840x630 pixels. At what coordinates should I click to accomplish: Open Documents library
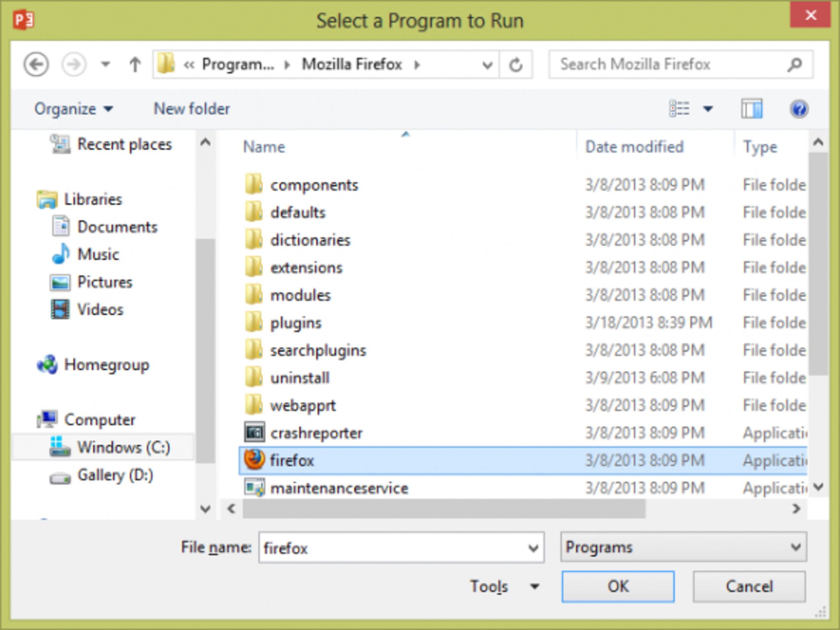(x=105, y=227)
